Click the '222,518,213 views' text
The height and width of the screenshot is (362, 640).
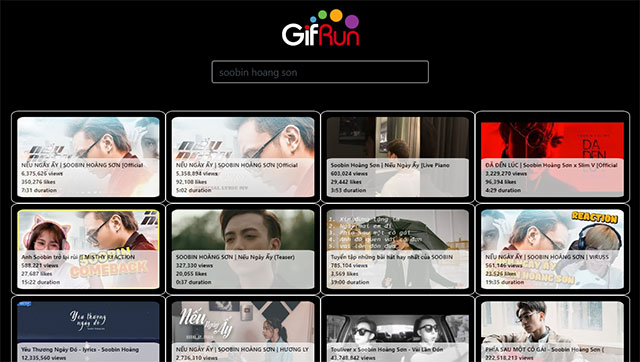click(x=509, y=358)
